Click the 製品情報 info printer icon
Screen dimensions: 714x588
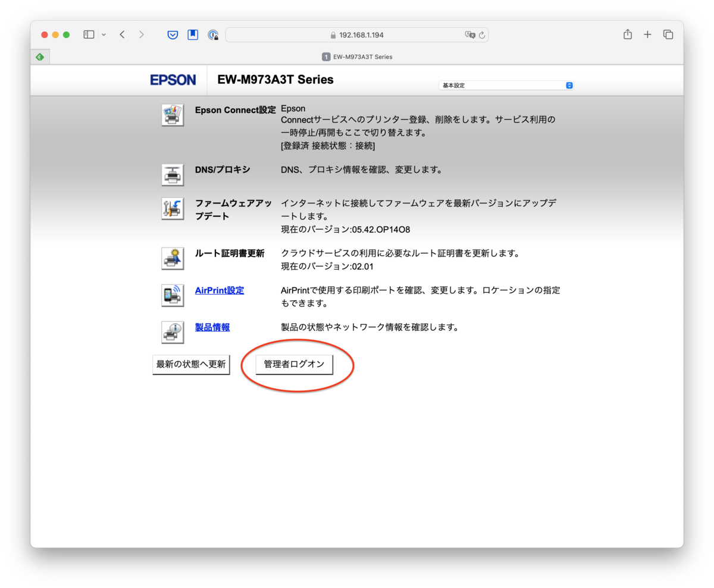tap(173, 332)
